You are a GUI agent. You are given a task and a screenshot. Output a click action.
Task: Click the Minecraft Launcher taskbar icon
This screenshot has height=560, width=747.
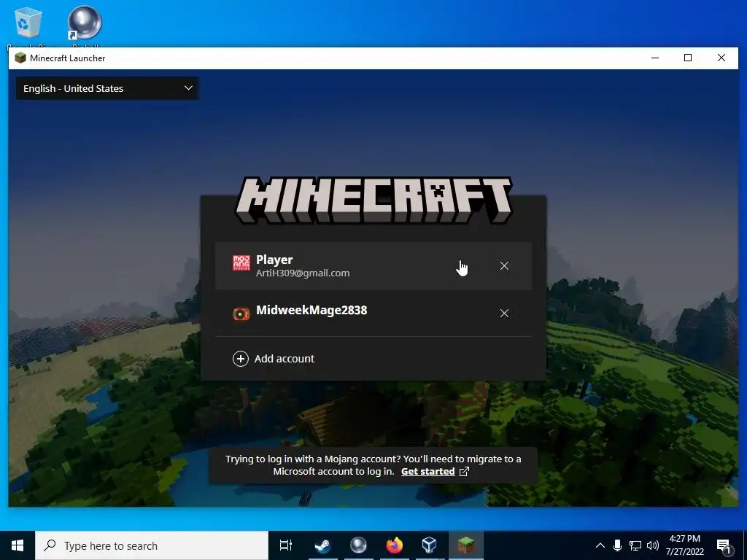pos(466,545)
